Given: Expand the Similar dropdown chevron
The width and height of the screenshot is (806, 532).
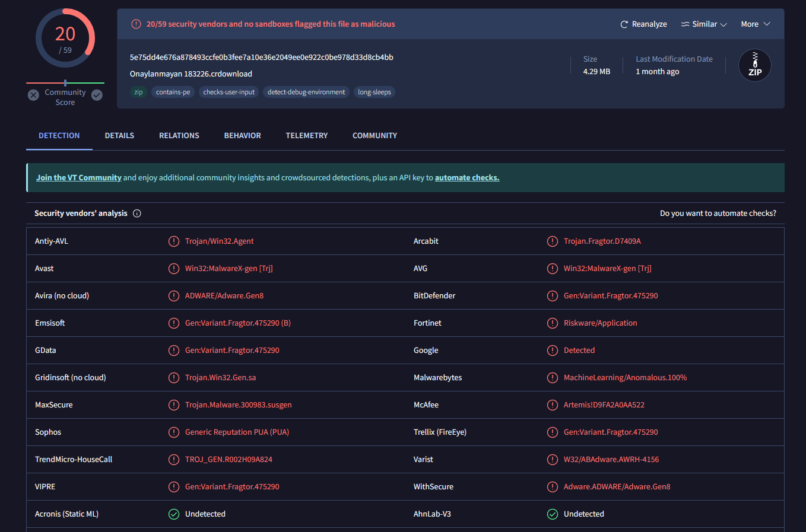Looking at the screenshot, I should (x=724, y=25).
